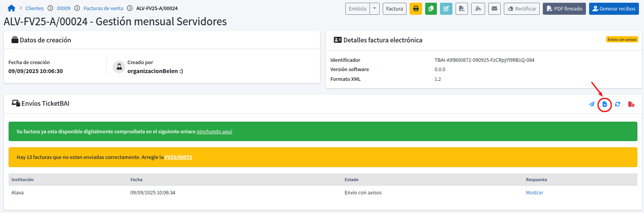Open the FV25/00072 invoice link

pyautogui.click(x=178, y=157)
